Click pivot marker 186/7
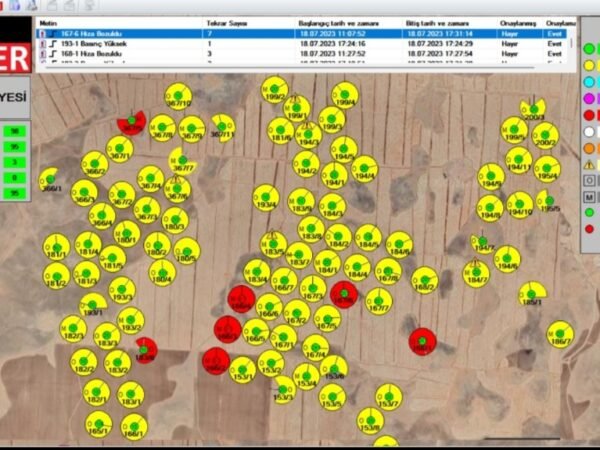Image resolution: width=600 pixels, height=450 pixels. [x=561, y=334]
